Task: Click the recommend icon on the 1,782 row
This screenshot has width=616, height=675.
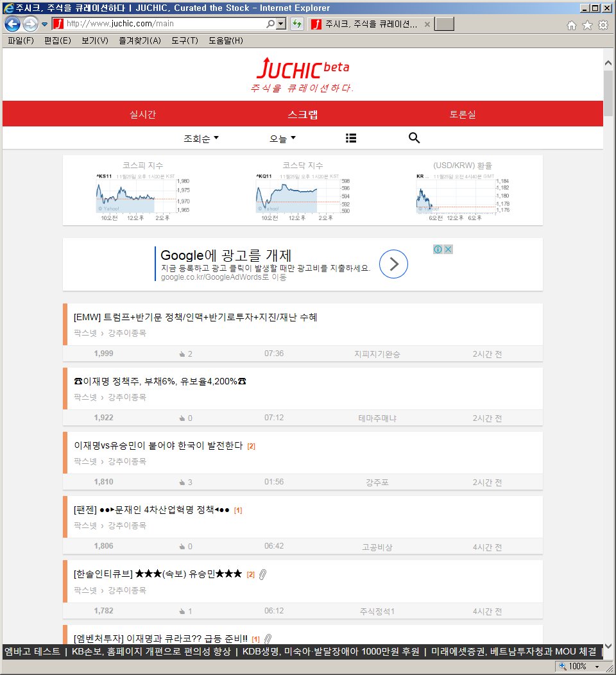Action: 182,611
